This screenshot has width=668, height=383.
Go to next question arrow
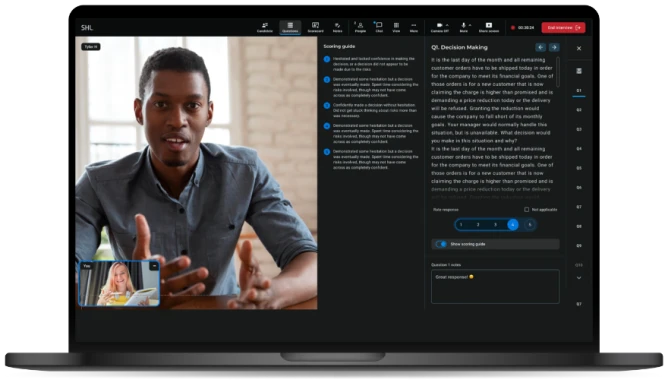[x=554, y=47]
